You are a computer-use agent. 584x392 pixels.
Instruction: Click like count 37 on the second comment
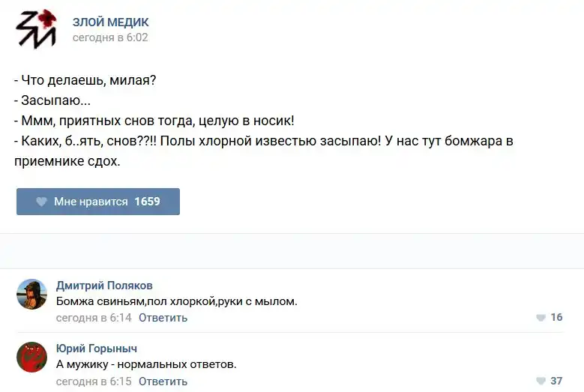click(x=556, y=382)
